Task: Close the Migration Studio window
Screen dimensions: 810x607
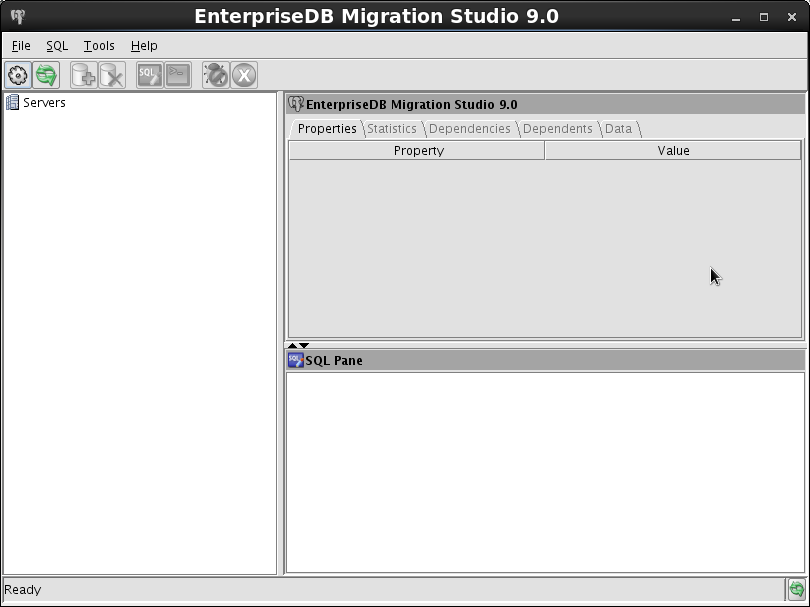Action: pos(792,18)
